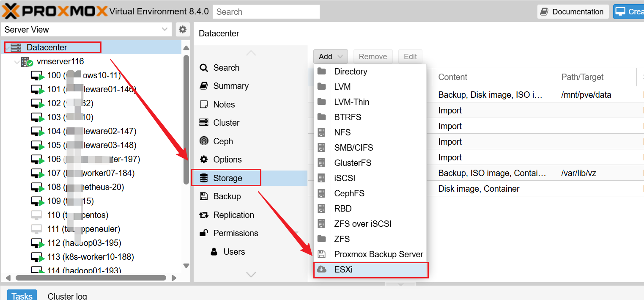Click the Summary book icon
The width and height of the screenshot is (644, 300).
204,86
